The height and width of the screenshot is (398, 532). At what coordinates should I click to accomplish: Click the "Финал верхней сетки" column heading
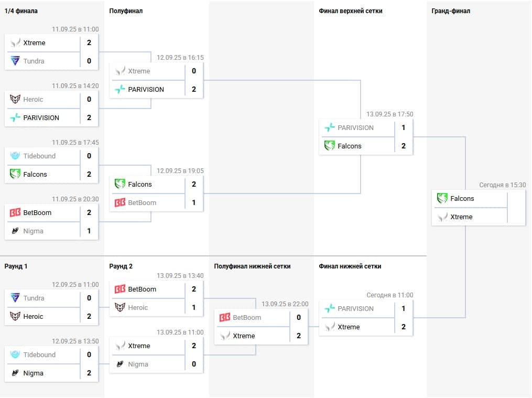351,10
